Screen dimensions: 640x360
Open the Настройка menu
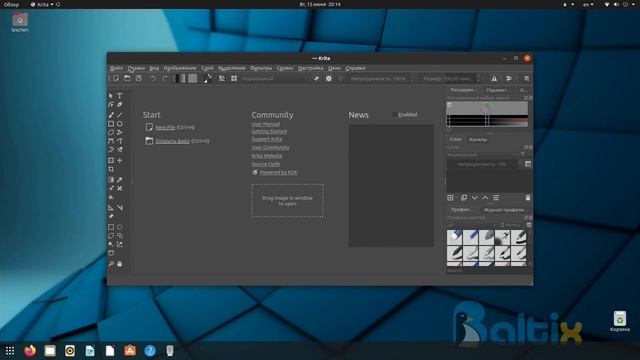pos(311,68)
